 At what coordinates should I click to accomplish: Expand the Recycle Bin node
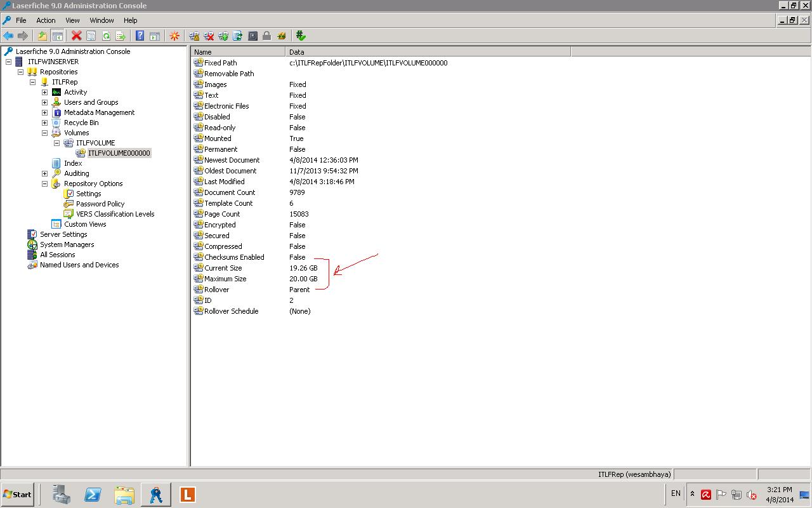[x=44, y=123]
